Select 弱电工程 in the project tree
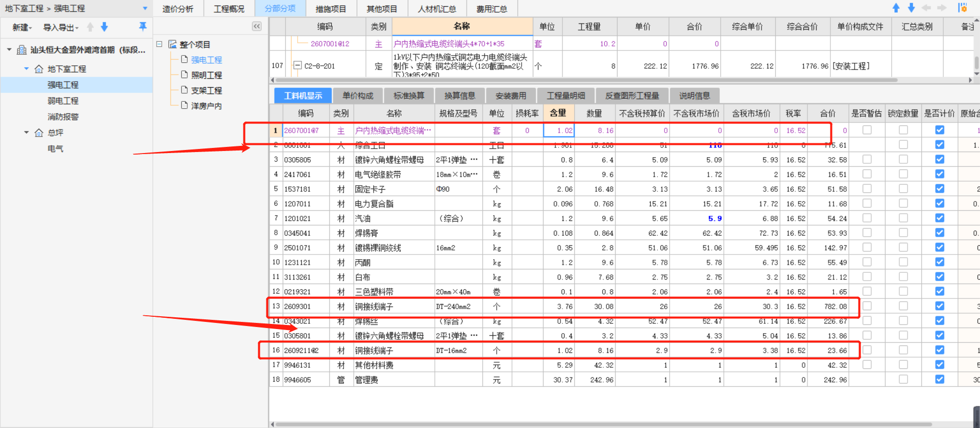 pos(63,101)
